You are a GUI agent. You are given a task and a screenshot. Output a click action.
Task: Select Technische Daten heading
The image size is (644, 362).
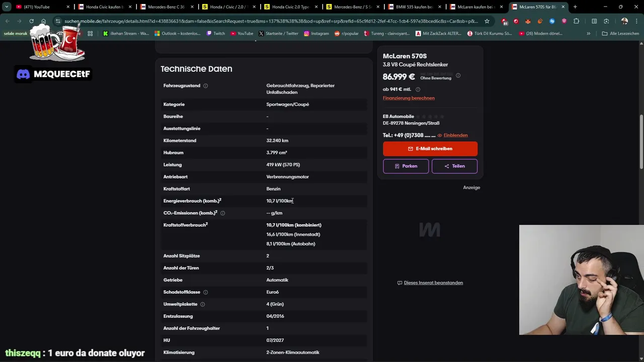196,69
